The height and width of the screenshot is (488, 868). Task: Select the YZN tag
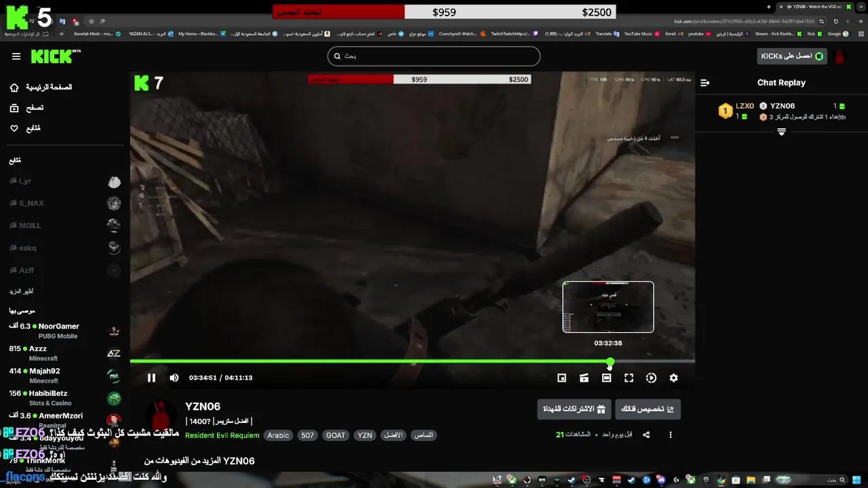pyautogui.click(x=365, y=435)
